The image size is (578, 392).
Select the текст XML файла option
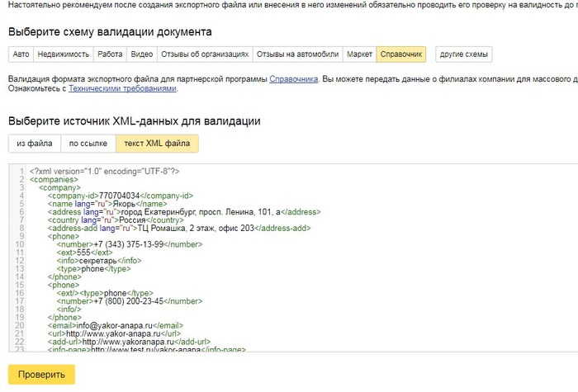click(157, 144)
